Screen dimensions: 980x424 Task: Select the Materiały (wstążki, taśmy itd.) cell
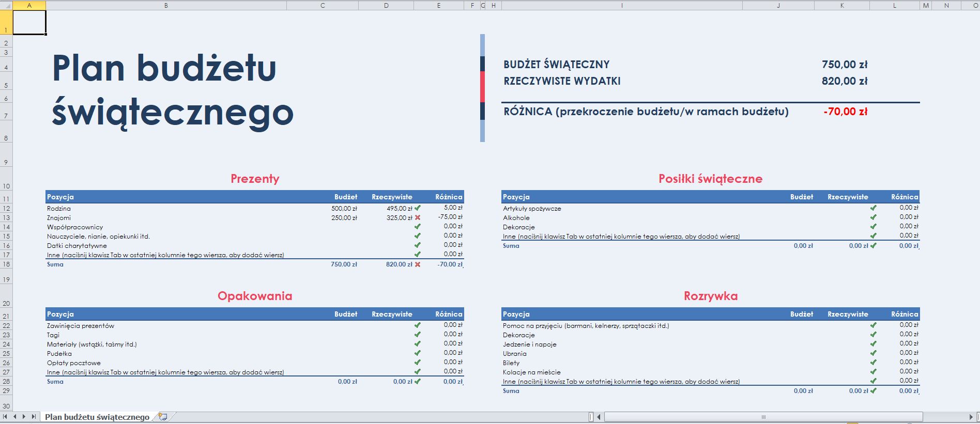pyautogui.click(x=92, y=344)
